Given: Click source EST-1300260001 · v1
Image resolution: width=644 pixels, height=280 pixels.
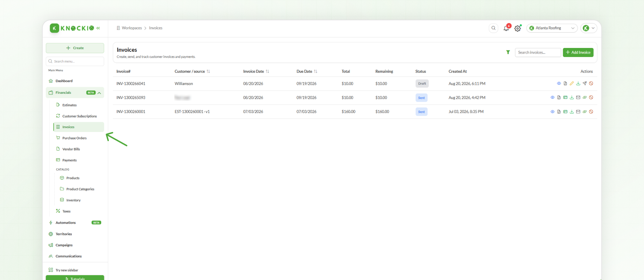Looking at the screenshot, I should (192, 112).
